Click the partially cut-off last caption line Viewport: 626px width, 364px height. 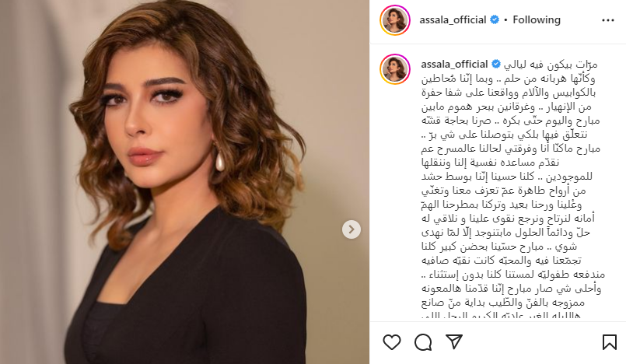pyautogui.click(x=501, y=315)
